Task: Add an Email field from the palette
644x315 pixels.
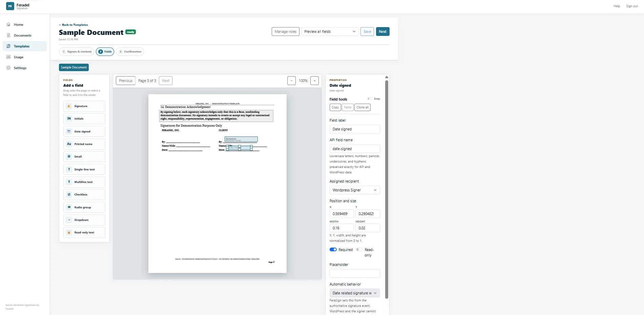Action: 84,156
